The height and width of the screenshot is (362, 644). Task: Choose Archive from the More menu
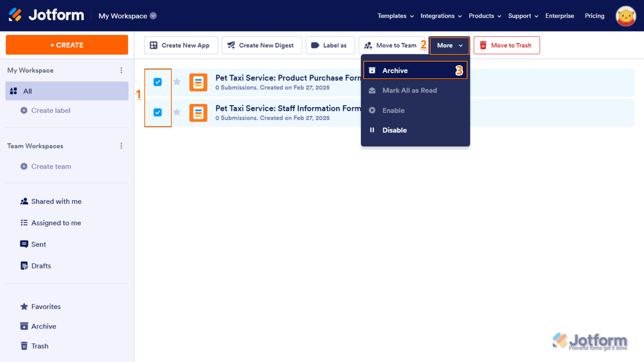pyautogui.click(x=415, y=70)
